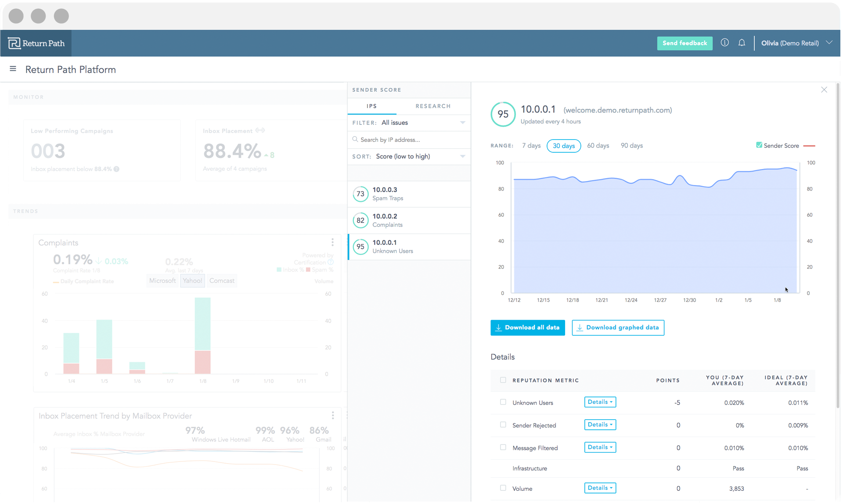The image size is (843, 504).
Task: Click Download graphed data
Action: coord(618,328)
